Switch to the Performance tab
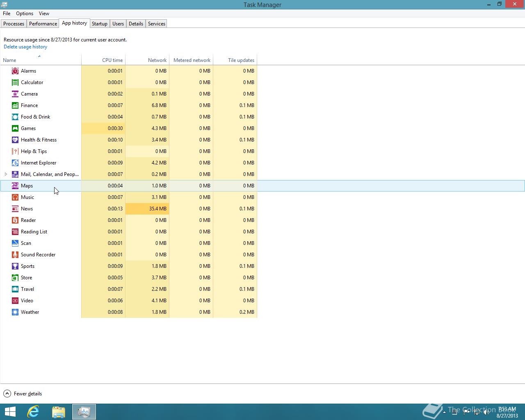The image size is (525, 420). point(43,24)
